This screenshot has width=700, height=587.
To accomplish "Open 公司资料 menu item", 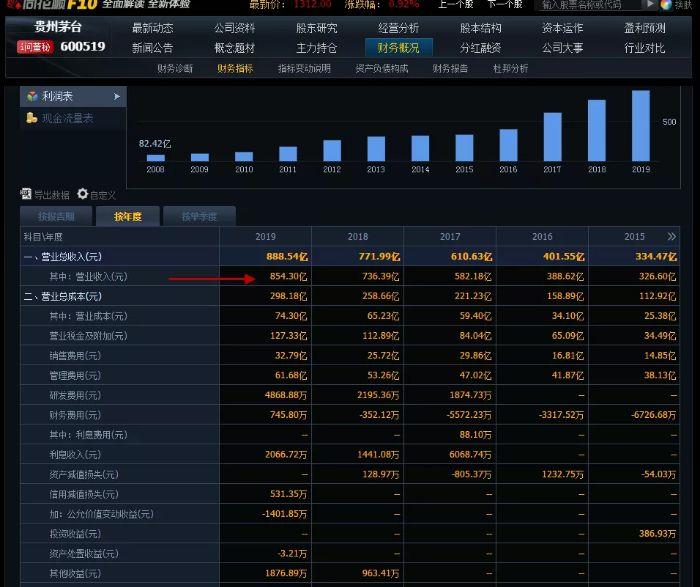I will 234,28.
